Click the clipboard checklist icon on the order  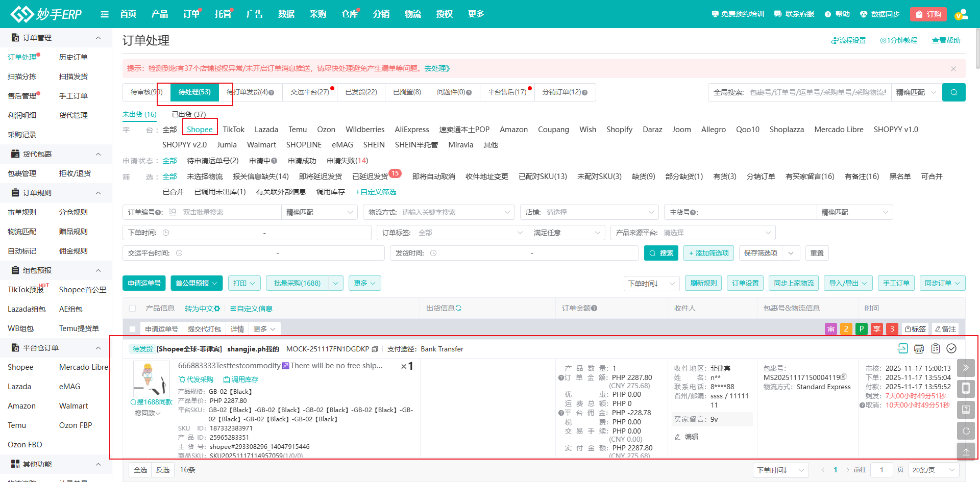(935, 349)
